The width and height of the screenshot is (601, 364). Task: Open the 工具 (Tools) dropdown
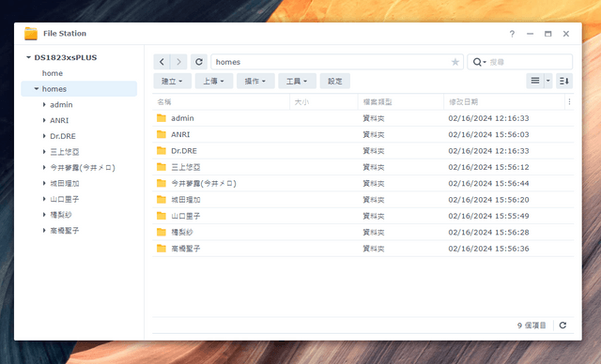[297, 81]
